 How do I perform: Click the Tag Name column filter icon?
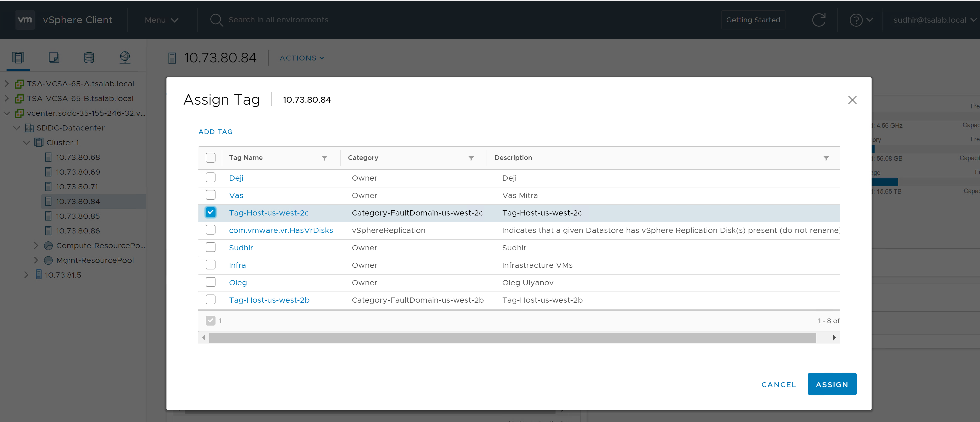tap(324, 158)
